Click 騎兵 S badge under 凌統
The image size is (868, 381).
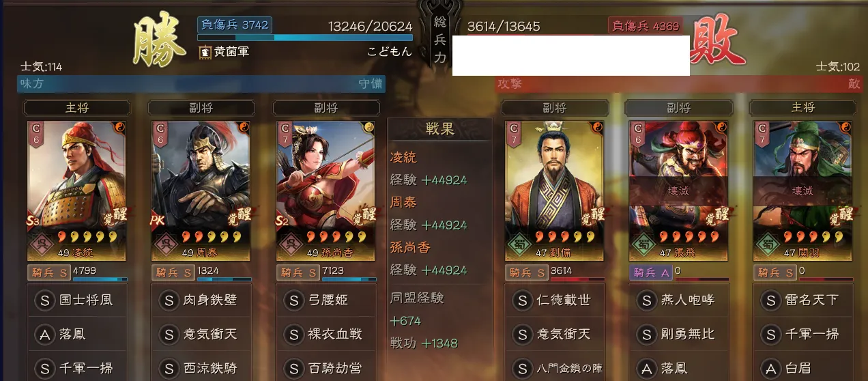[x=48, y=272]
